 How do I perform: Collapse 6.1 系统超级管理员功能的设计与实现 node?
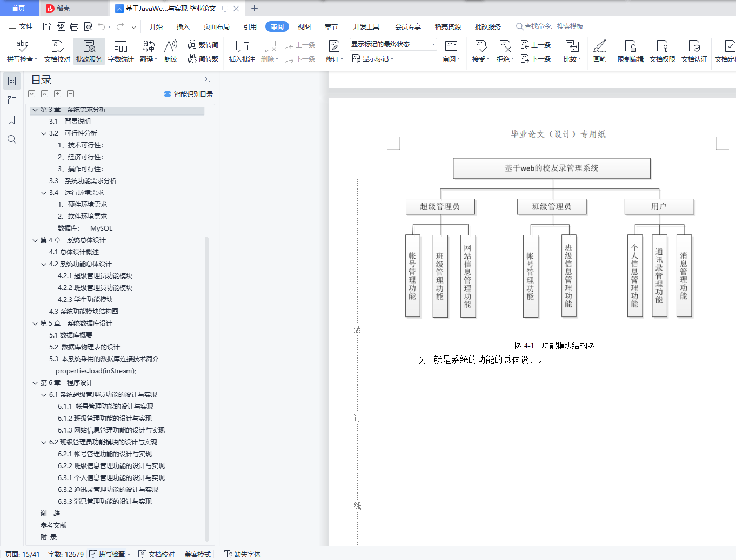[44, 395]
